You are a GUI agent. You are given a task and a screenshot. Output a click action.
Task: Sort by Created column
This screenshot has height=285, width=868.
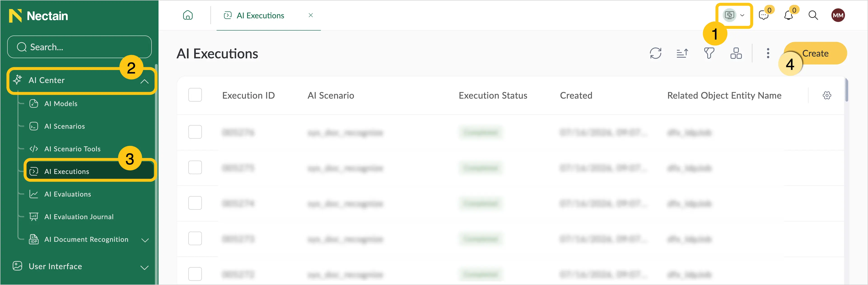click(x=576, y=95)
